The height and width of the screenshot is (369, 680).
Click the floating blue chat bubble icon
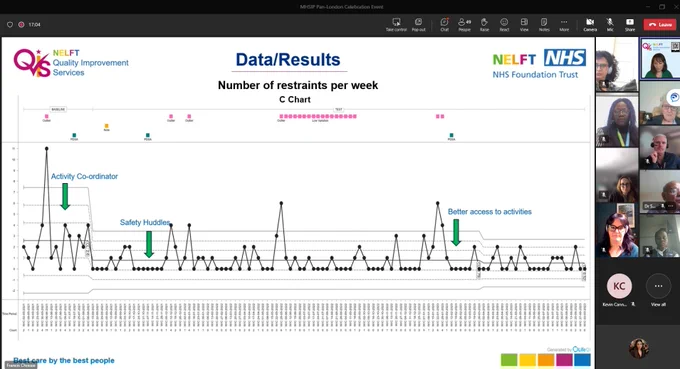pos(674,97)
